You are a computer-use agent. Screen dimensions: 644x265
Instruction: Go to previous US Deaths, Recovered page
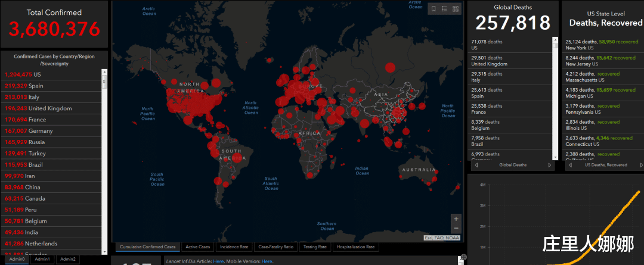[569, 166]
